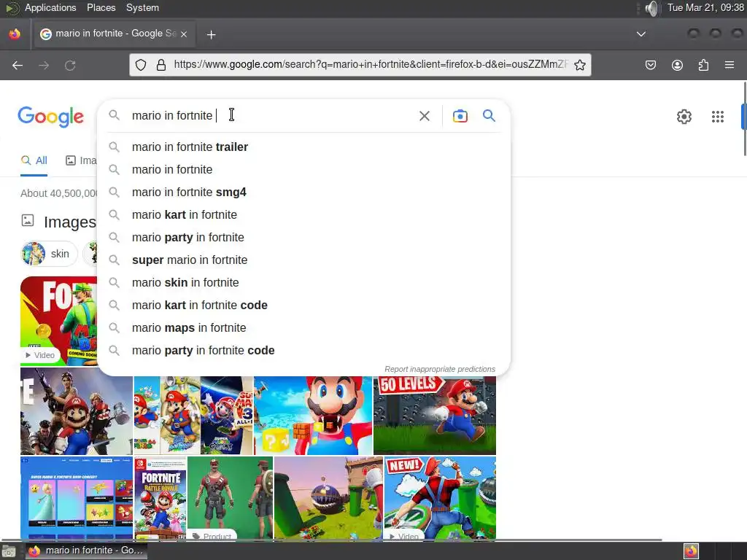Image resolution: width=747 pixels, height=560 pixels.
Task: Open the Fortnite Battle Royale Switch box thumbnail
Action: [x=160, y=497]
